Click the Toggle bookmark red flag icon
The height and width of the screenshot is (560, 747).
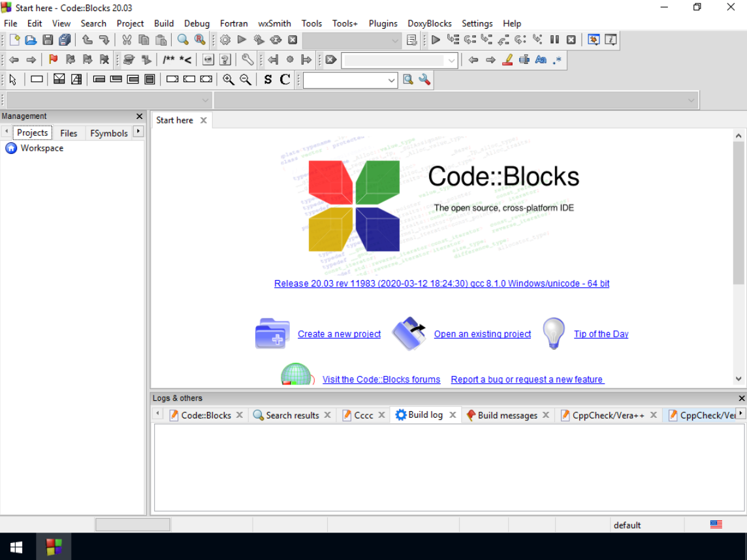[x=54, y=60]
